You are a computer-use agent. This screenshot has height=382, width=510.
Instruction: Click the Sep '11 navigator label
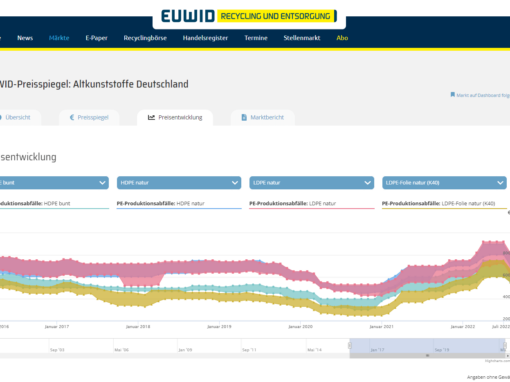(249, 350)
